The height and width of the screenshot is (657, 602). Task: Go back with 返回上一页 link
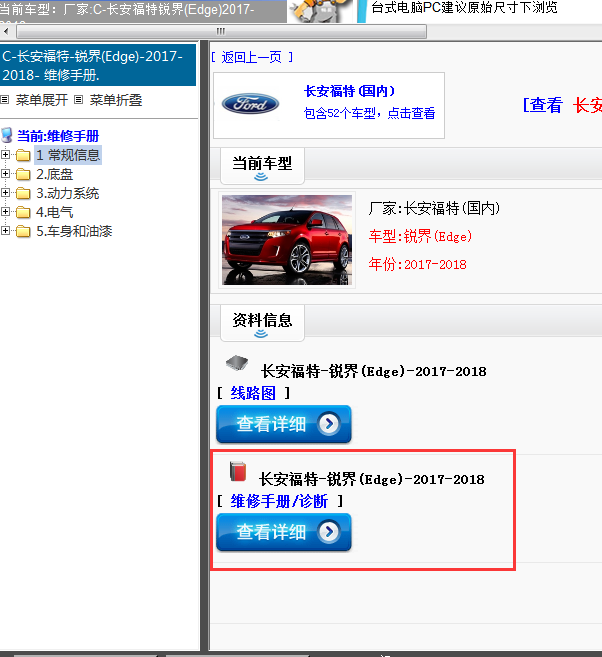pos(252,57)
